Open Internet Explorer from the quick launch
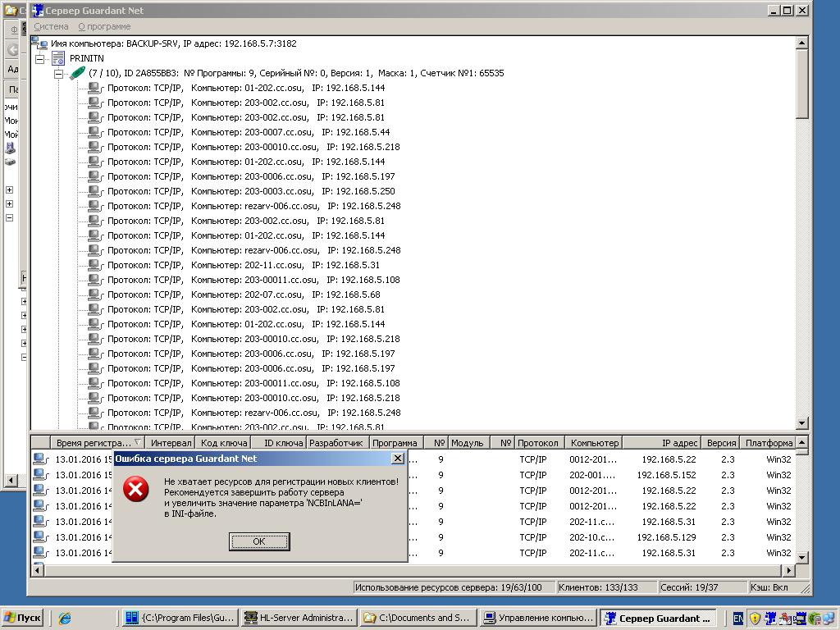Viewport: 840px width, 630px height. tap(65, 619)
